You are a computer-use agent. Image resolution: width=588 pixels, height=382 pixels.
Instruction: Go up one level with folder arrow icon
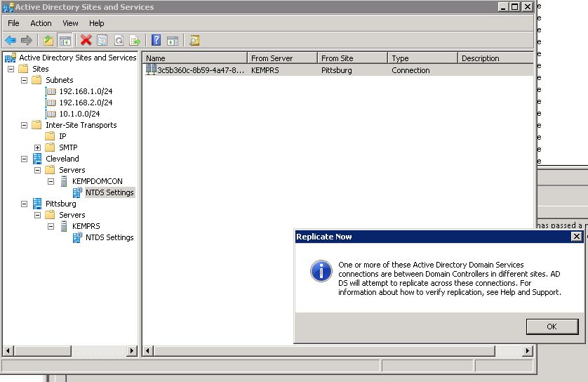[48, 40]
